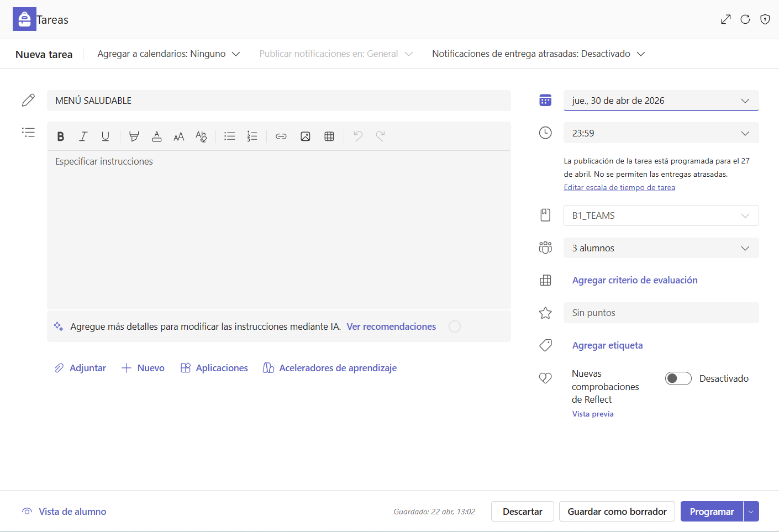Open Reflect Vista previa link
This screenshot has width=779, height=532.
(x=593, y=414)
